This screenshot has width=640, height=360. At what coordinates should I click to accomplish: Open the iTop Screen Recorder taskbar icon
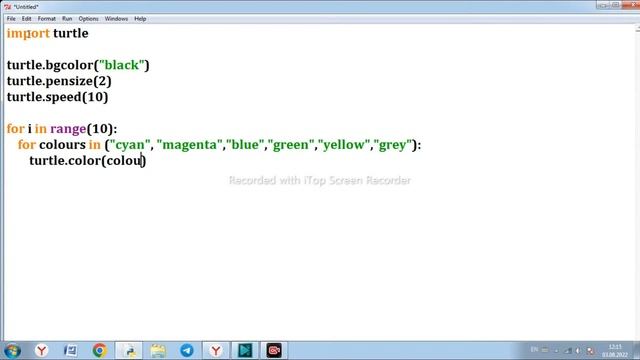point(274,351)
